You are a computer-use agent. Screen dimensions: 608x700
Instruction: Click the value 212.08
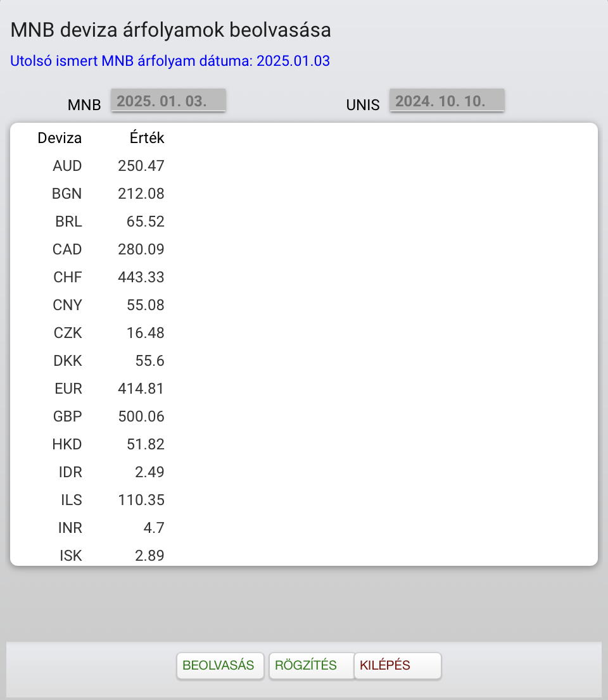click(141, 194)
